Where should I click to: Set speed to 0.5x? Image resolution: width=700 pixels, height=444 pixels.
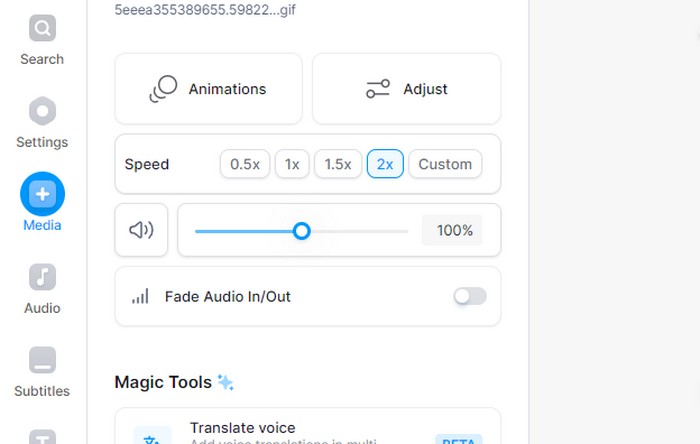(245, 164)
